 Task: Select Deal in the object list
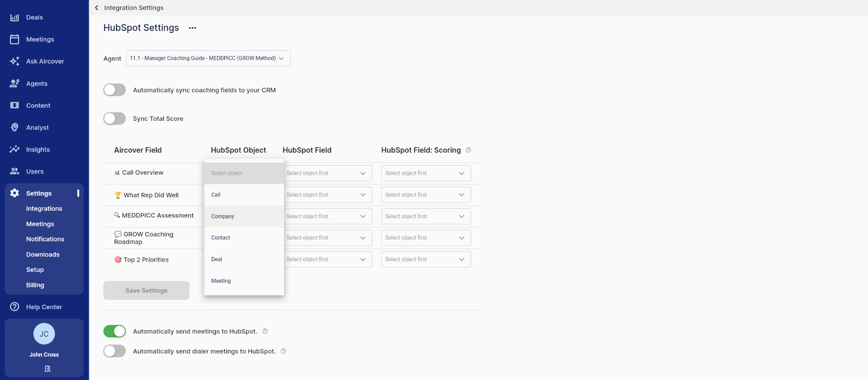coord(244,259)
